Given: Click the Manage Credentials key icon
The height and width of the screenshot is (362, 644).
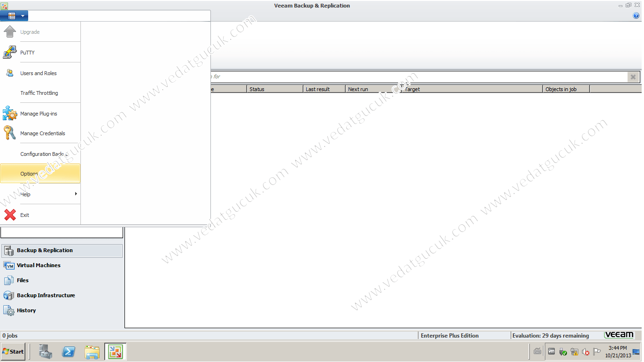Looking at the screenshot, I should (10, 133).
